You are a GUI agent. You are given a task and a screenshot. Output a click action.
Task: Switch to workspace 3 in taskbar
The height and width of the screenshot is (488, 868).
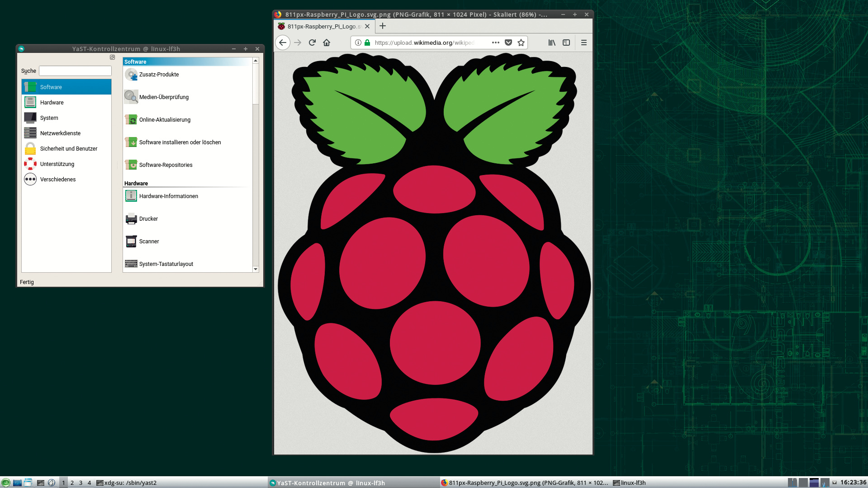pos(81,483)
